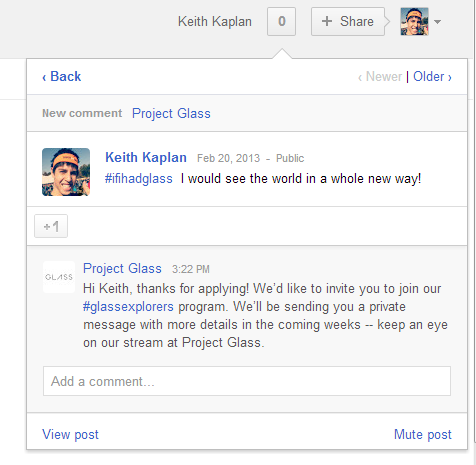476x465 pixels.
Task: Click the + Share button
Action: pyautogui.click(x=348, y=22)
